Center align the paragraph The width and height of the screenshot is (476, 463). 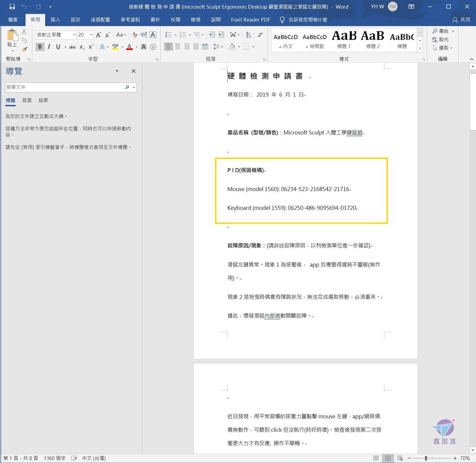click(x=178, y=47)
